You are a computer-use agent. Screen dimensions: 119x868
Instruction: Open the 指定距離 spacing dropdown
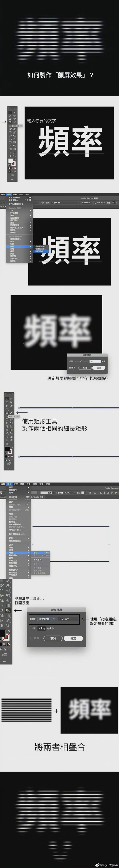pyautogui.click(x=47, y=619)
